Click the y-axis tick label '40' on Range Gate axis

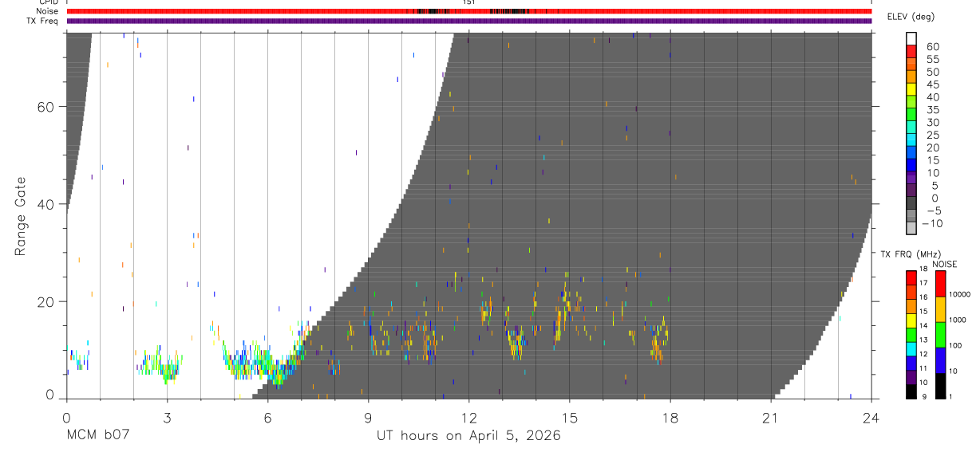tap(46, 204)
